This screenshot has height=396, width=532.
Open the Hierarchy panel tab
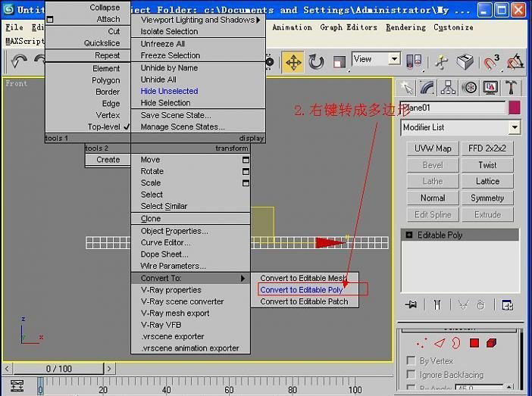click(449, 87)
